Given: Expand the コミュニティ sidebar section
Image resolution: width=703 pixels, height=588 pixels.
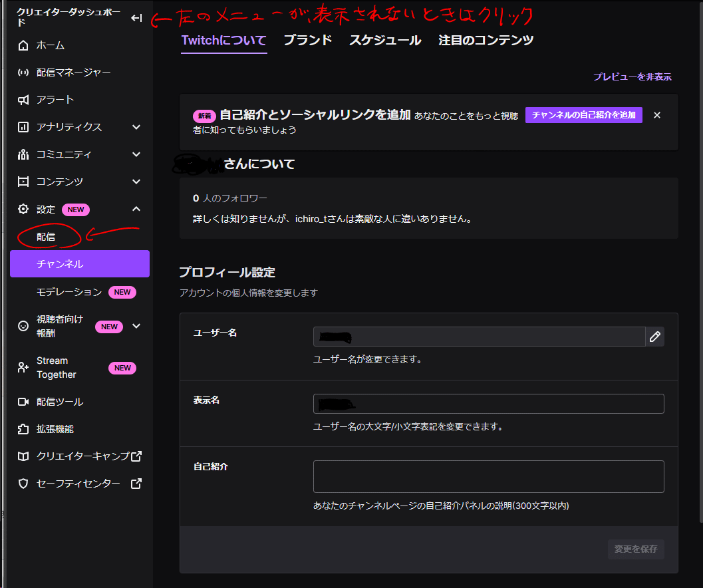Looking at the screenshot, I should [x=136, y=154].
